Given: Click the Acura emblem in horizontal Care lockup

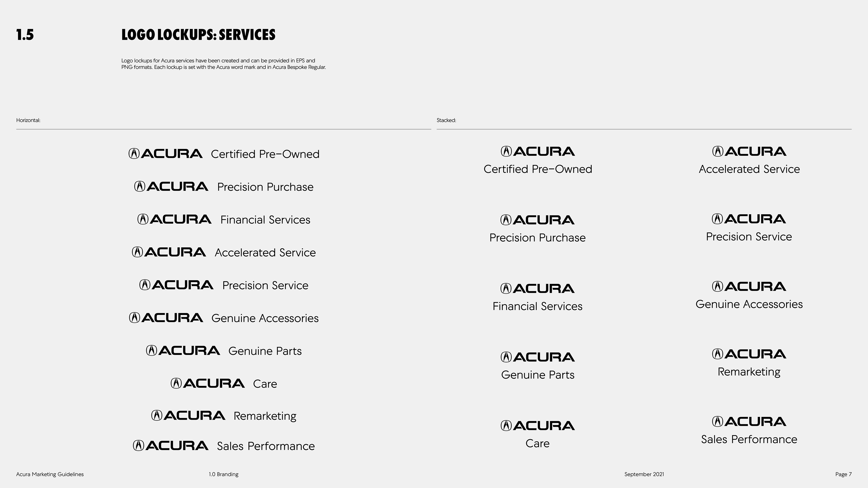Looking at the screenshot, I should coord(176,383).
